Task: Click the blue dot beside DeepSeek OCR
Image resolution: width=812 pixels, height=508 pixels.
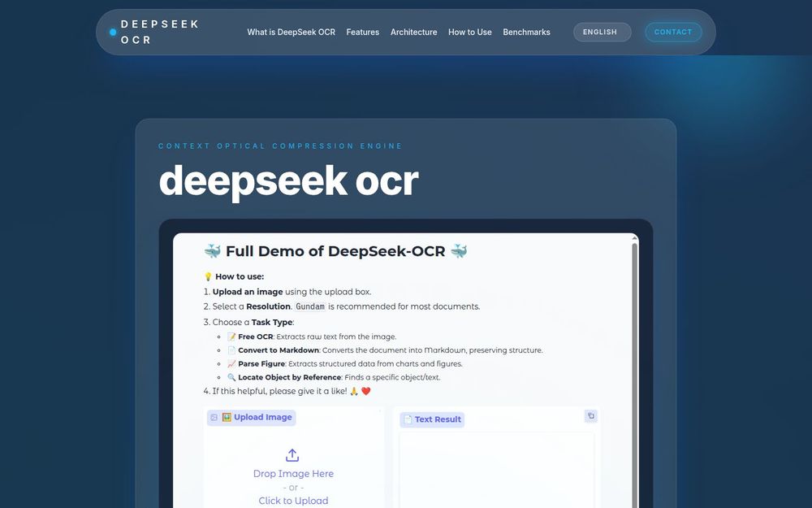Action: point(113,33)
